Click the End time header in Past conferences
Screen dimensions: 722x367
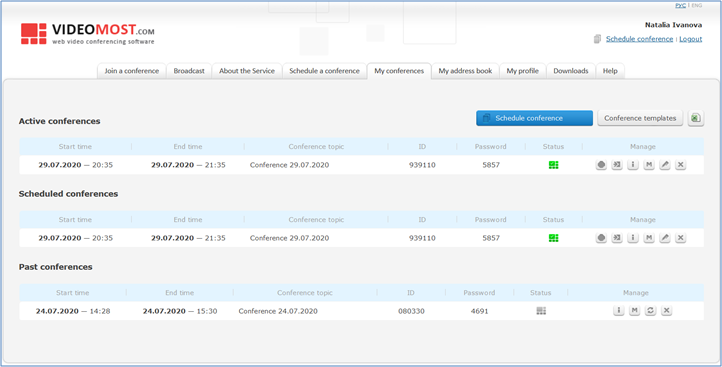[180, 292]
